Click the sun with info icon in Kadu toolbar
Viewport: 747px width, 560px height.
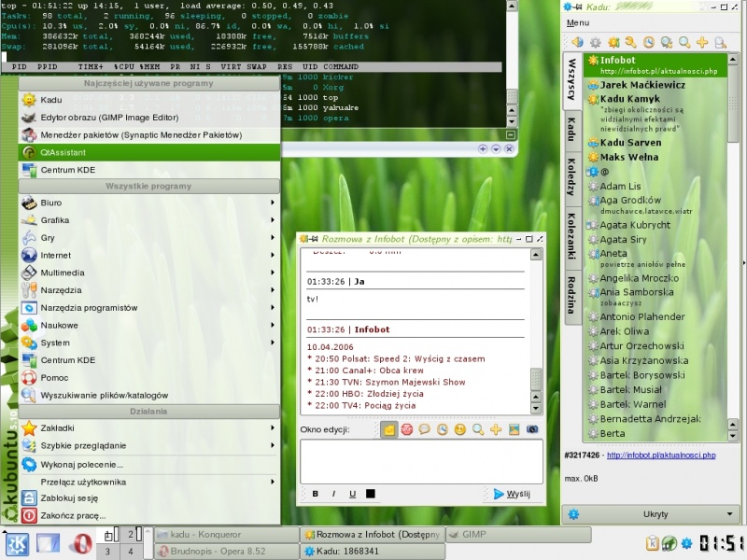point(613,42)
